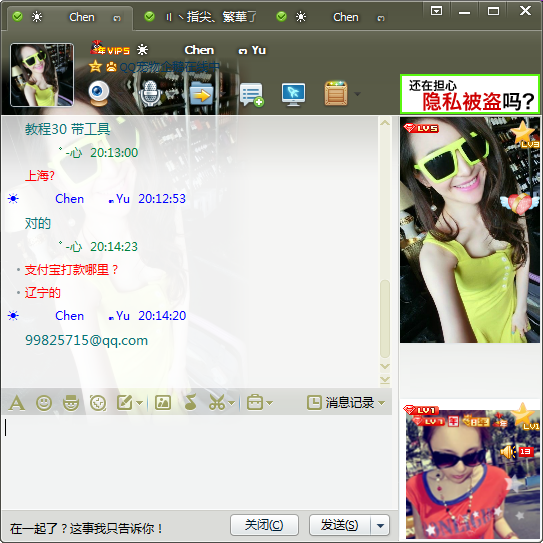Send a window shake nudge
The image size is (543, 543).
pyautogui.click(x=98, y=403)
